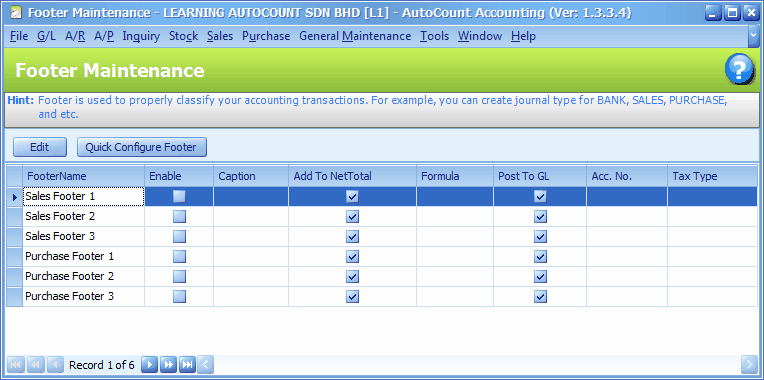Sort by FooterName column header
764x380 pixels.
83,176
